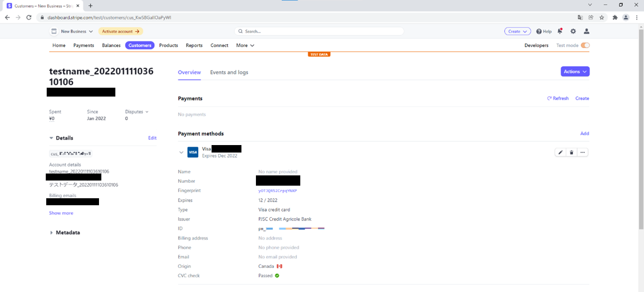This screenshot has height=292, width=644.
Task: Go to the Payments nav item
Action: tap(84, 45)
